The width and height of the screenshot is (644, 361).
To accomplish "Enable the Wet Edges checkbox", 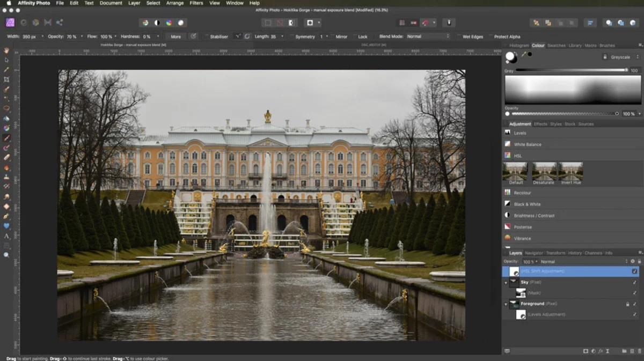I will pyautogui.click(x=459, y=36).
